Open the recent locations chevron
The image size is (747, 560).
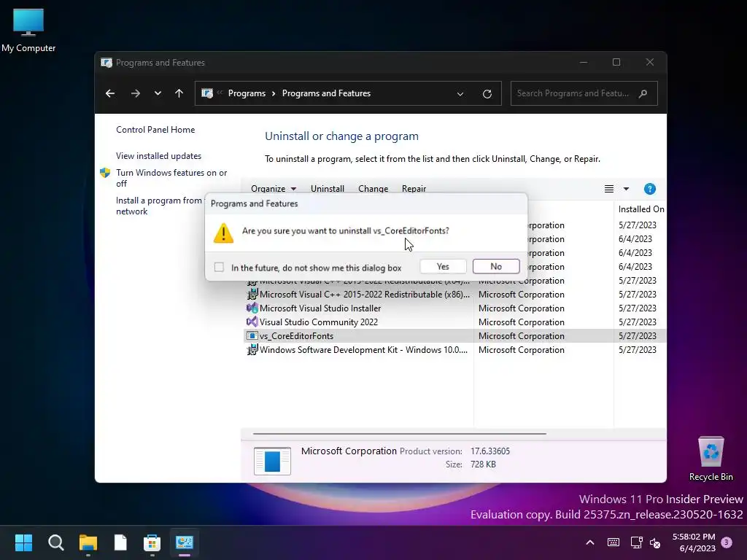(158, 93)
